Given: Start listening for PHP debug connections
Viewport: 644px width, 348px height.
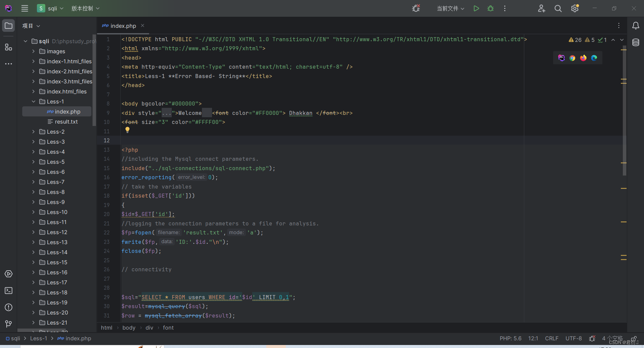Looking at the screenshot, I should point(416,8).
